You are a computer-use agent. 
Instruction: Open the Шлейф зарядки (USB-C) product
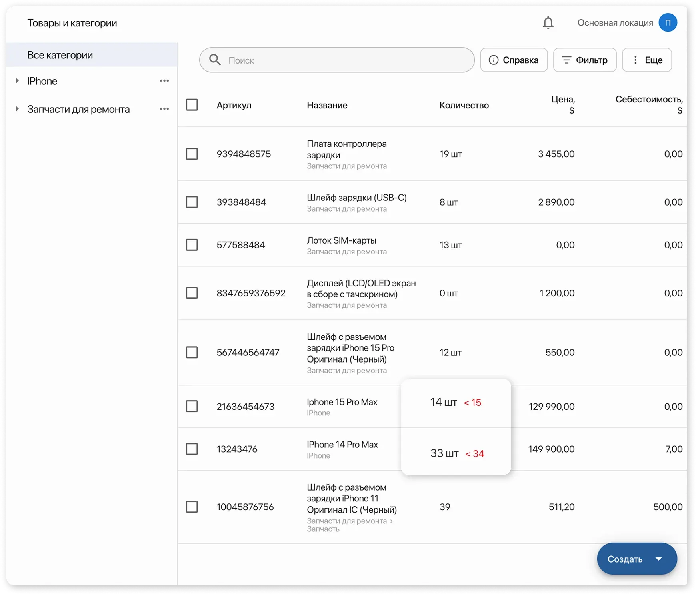pyautogui.click(x=356, y=198)
